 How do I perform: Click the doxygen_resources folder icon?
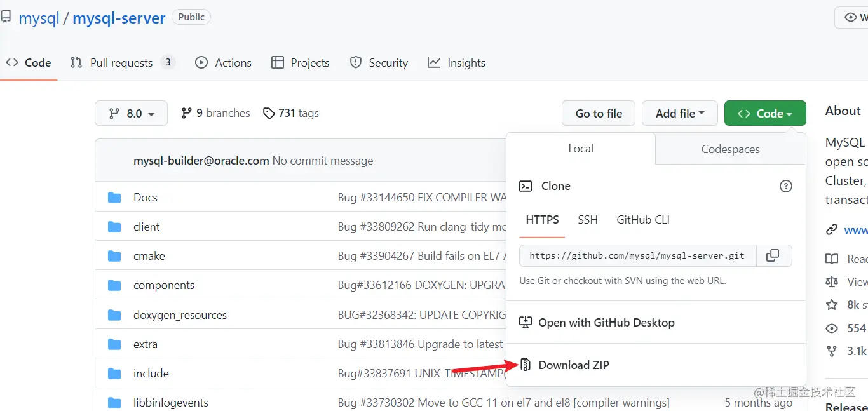[114, 315]
